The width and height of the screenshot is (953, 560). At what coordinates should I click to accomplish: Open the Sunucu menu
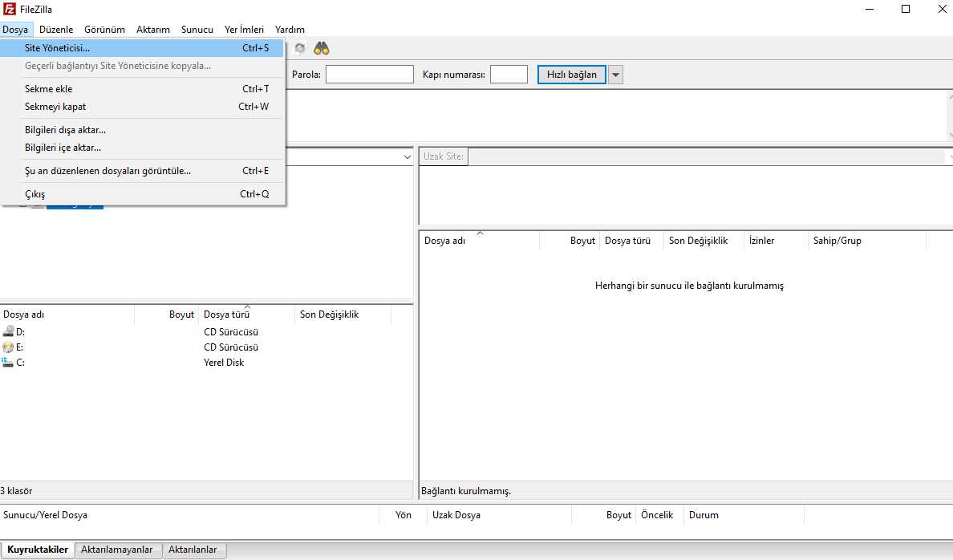pos(197,29)
